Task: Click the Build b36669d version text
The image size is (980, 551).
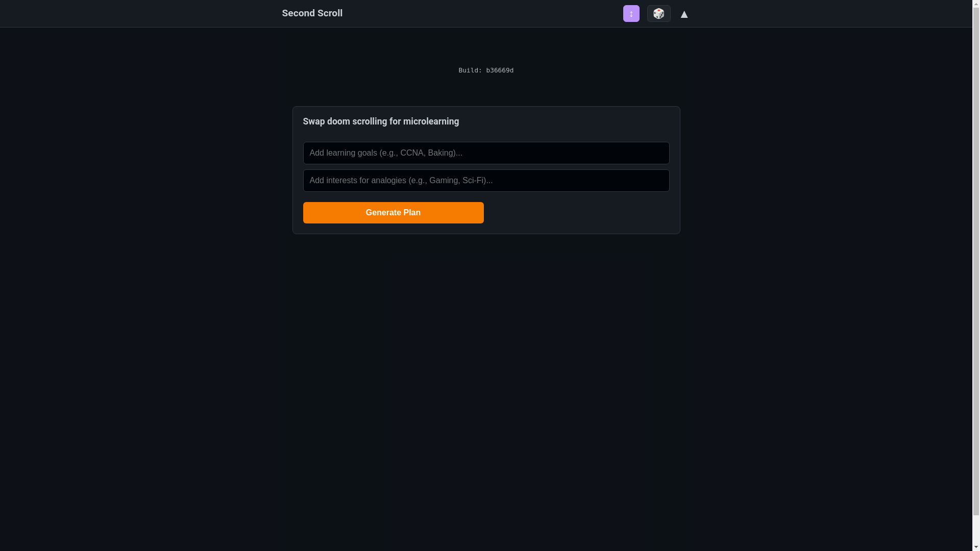Action: pos(485,70)
